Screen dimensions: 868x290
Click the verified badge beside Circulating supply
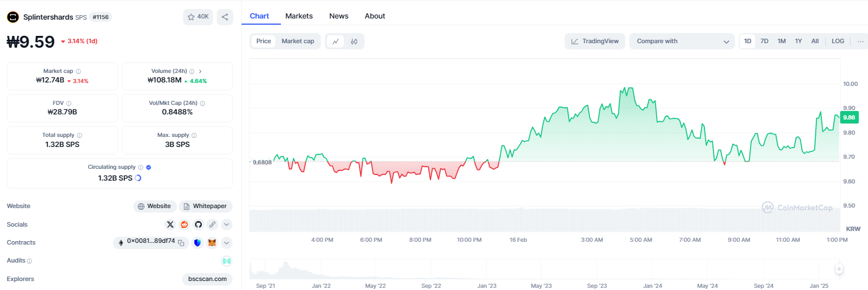click(x=148, y=167)
